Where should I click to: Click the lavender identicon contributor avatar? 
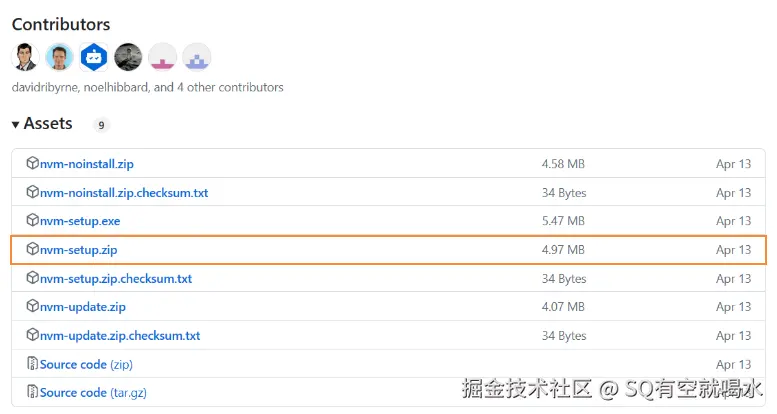coord(196,57)
